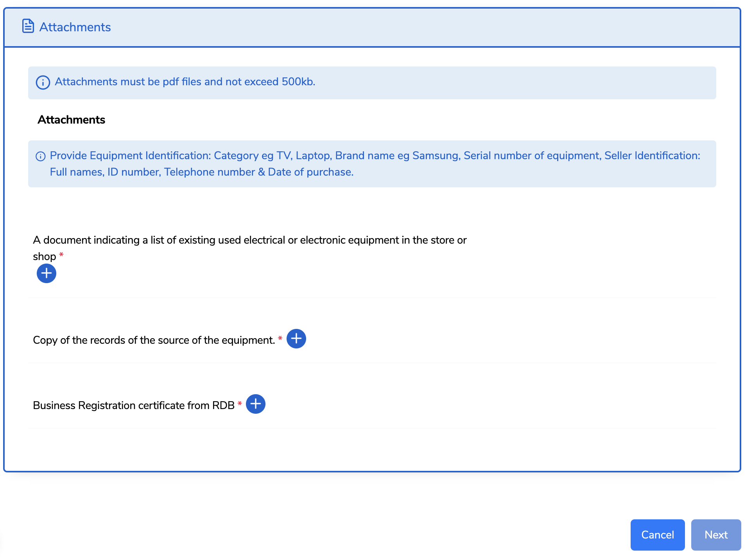This screenshot has height=560, width=753.
Task: Add attachment for existing used equipment list
Action: click(x=47, y=273)
